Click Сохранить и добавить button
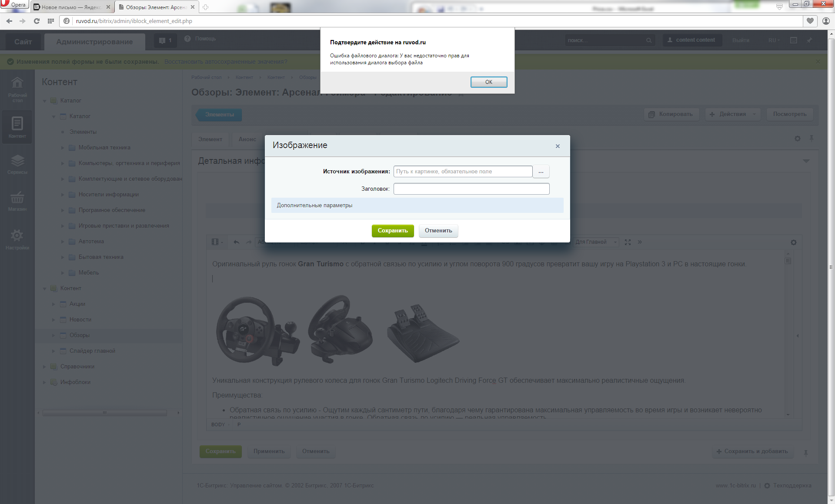 (x=752, y=451)
